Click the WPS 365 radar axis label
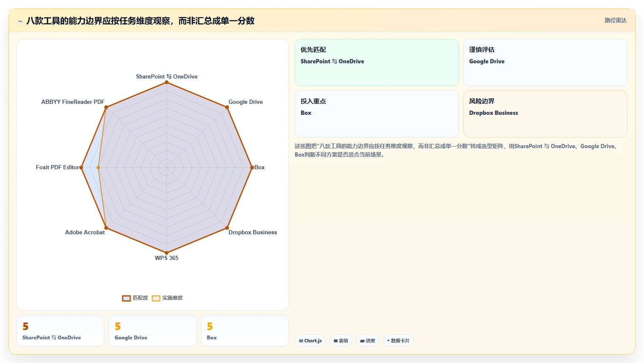 pos(166,258)
